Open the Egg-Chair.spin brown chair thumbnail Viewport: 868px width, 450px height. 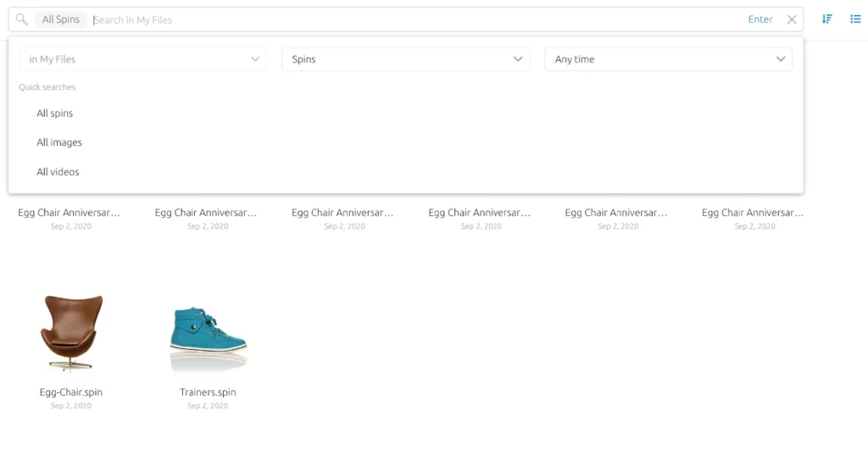71,333
